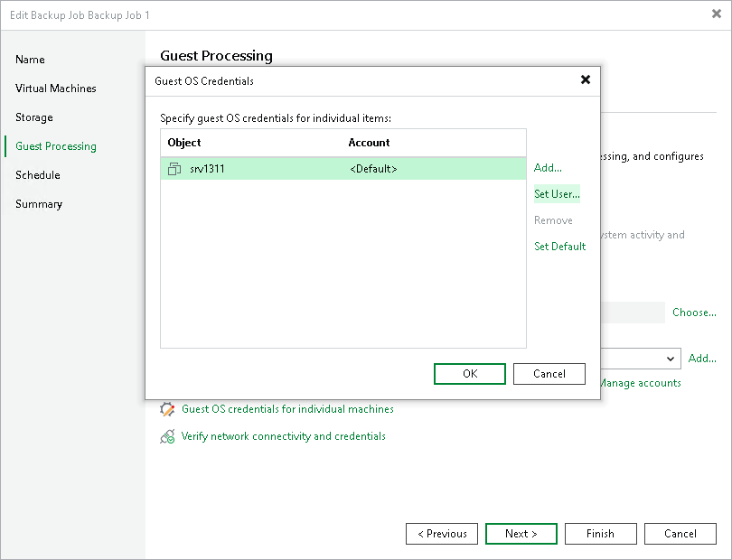The image size is (732, 560).
Task: Open the credentials account dropdown
Action: tap(670, 359)
